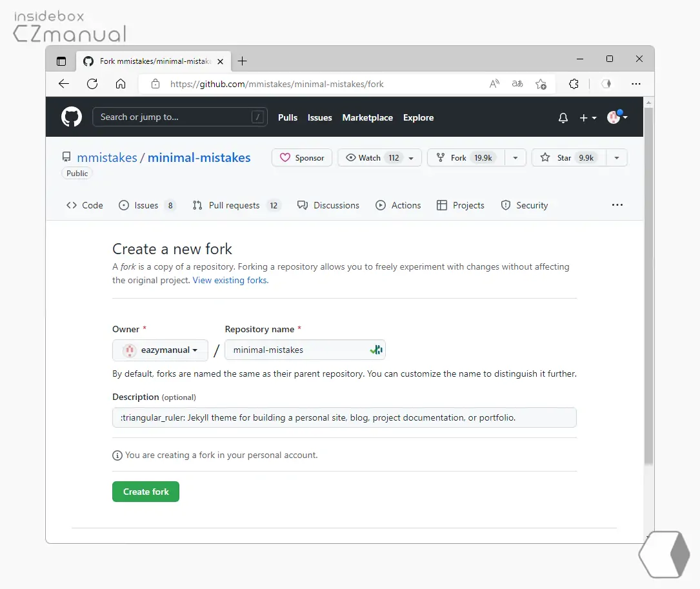Open the Discussions tab
Viewport: 700px width, 589px height.
(328, 205)
